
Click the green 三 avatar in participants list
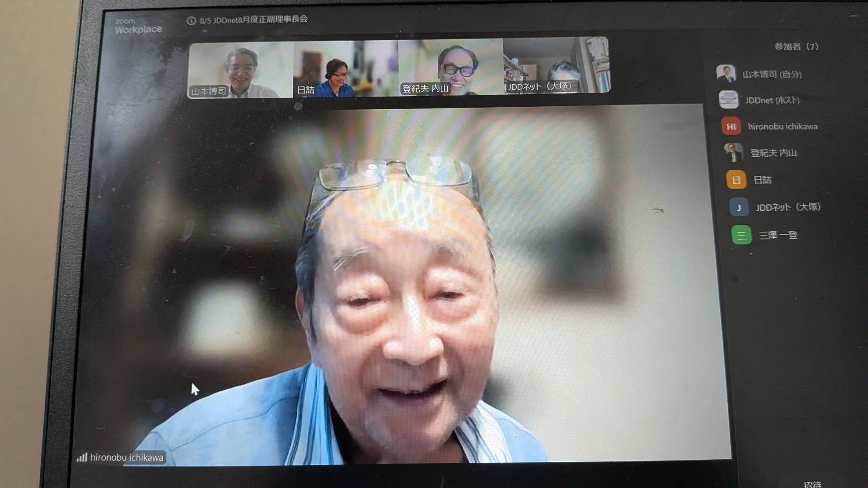tap(741, 235)
